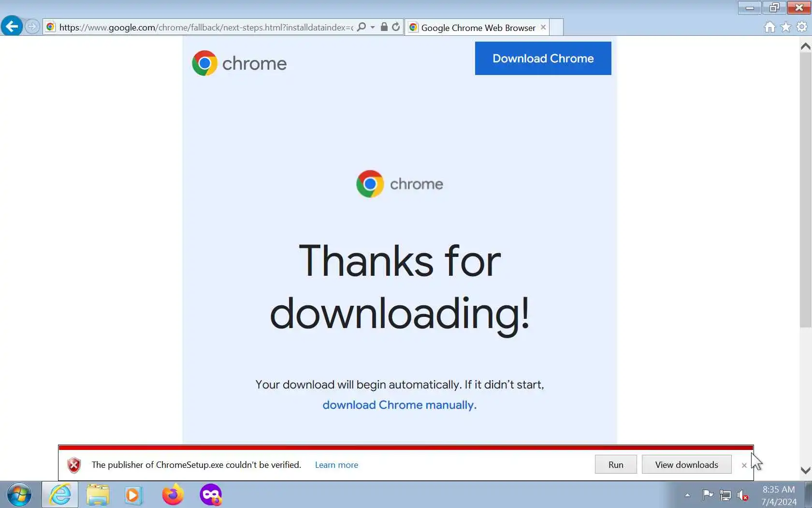This screenshot has height=508, width=812.
Task: Click the blue Download Chrome button
Action: 543,59
